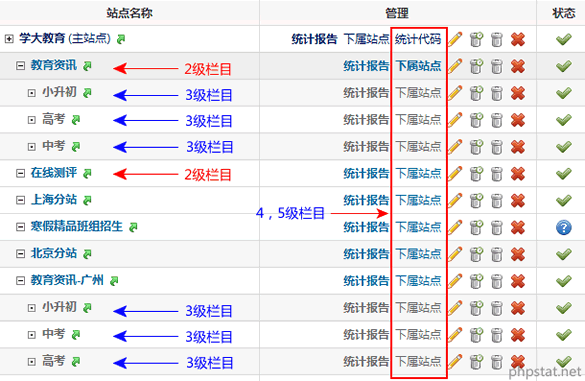This screenshot has width=585, height=381.
Task: Delete 北京分站 using the red X
Action: tap(518, 254)
